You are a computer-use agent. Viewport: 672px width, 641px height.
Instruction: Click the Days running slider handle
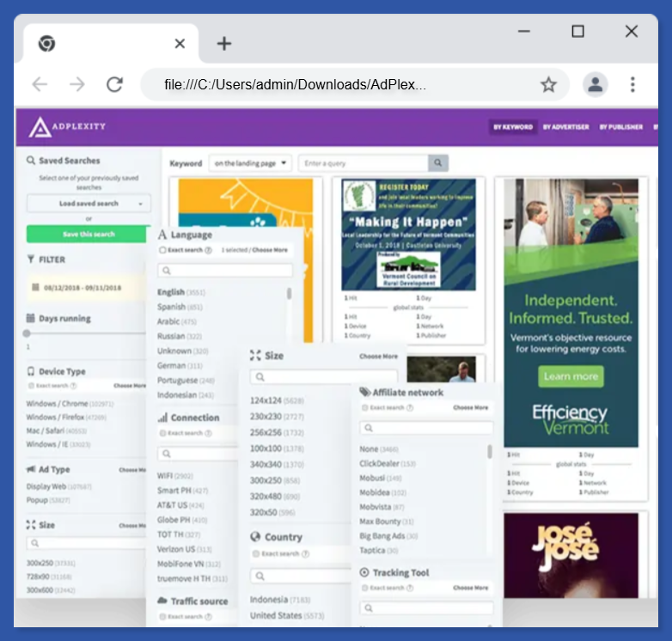pos(27,333)
